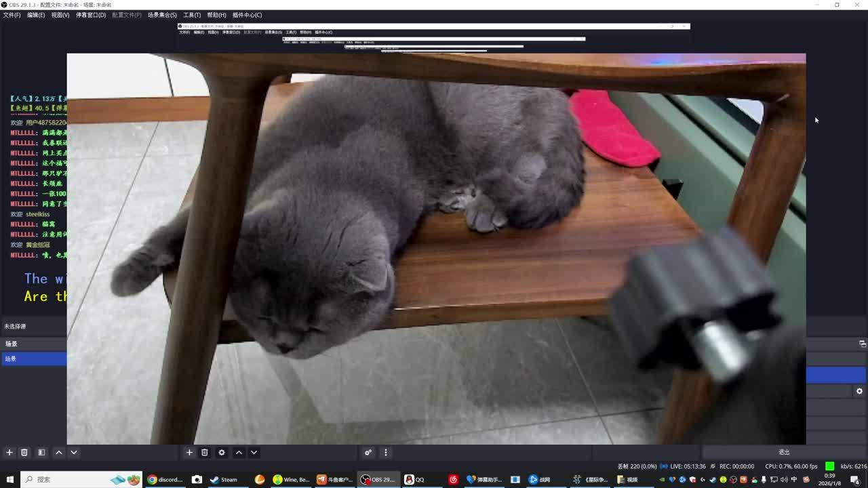Move source down with arrow icon
Viewport: 868px width, 488px height.
pos(254,452)
